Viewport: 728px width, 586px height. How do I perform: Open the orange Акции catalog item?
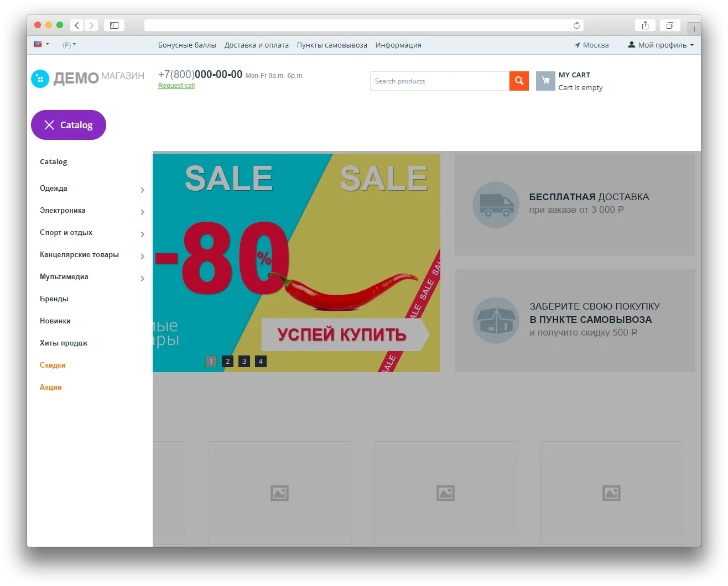tap(51, 388)
